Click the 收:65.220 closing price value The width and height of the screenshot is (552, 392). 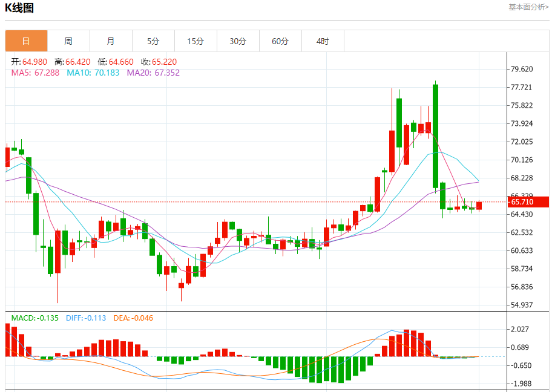pyautogui.click(x=159, y=62)
